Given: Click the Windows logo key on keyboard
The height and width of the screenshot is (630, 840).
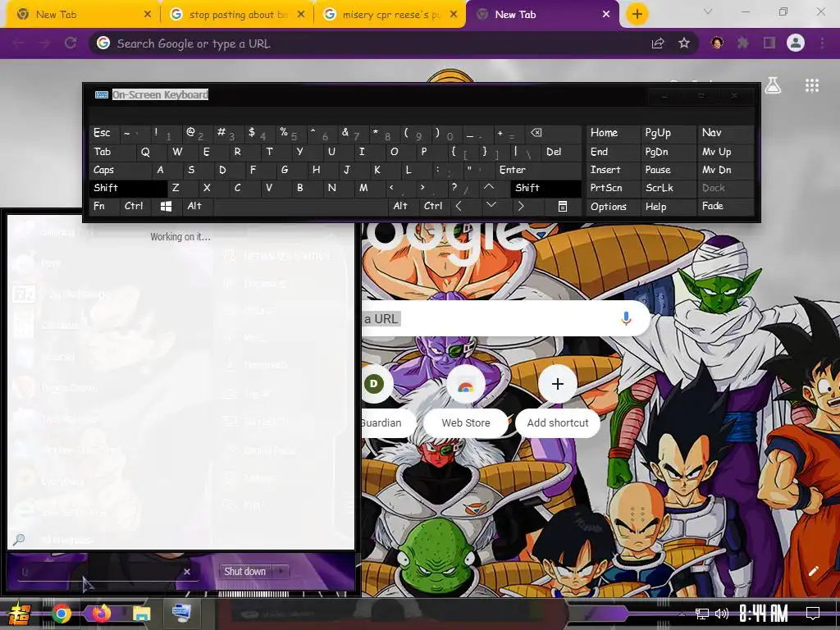Looking at the screenshot, I should [x=166, y=206].
